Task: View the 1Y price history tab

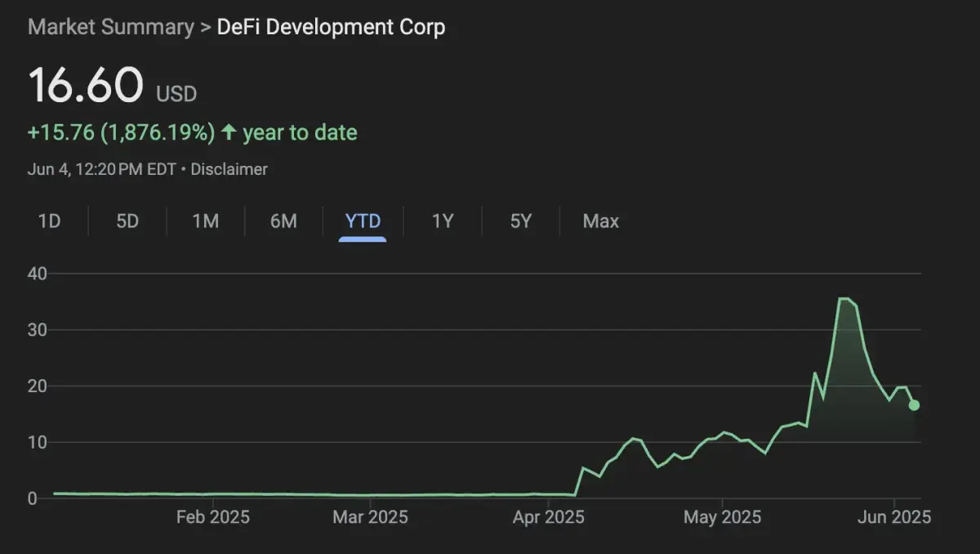Action: (x=443, y=221)
